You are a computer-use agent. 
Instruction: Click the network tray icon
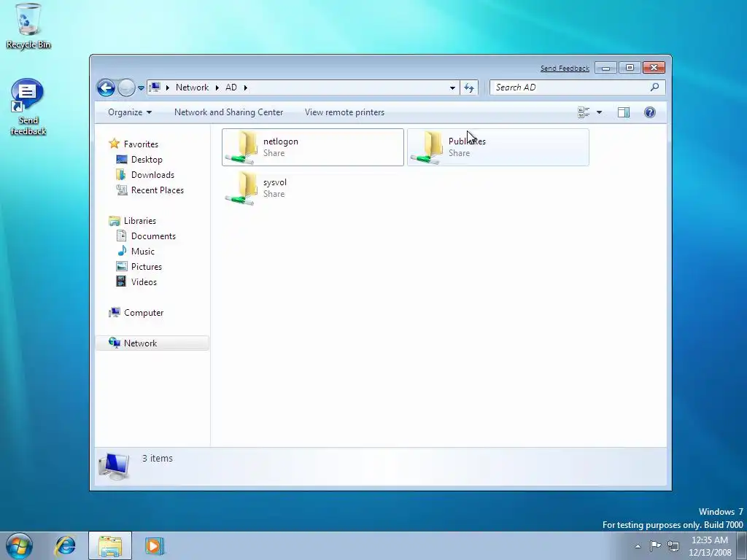673,545
